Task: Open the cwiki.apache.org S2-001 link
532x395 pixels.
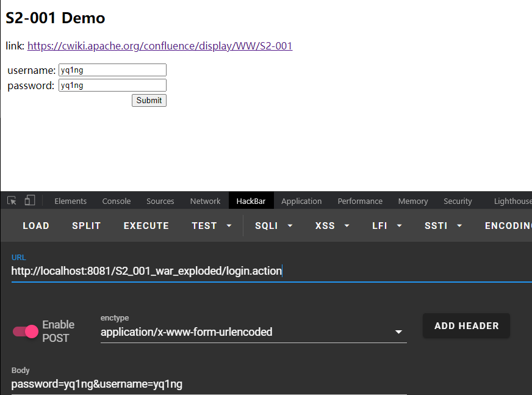Action: (x=160, y=46)
